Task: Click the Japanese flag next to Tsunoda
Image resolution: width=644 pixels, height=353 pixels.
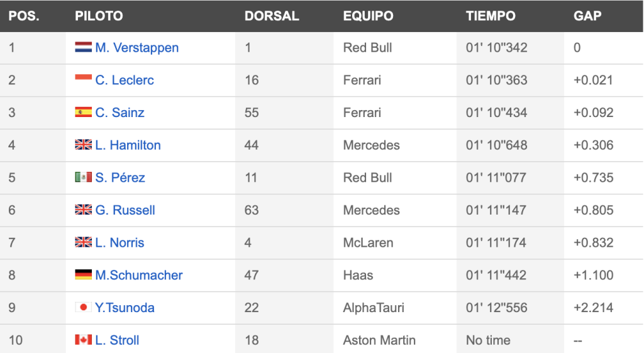Action: pyautogui.click(x=84, y=306)
